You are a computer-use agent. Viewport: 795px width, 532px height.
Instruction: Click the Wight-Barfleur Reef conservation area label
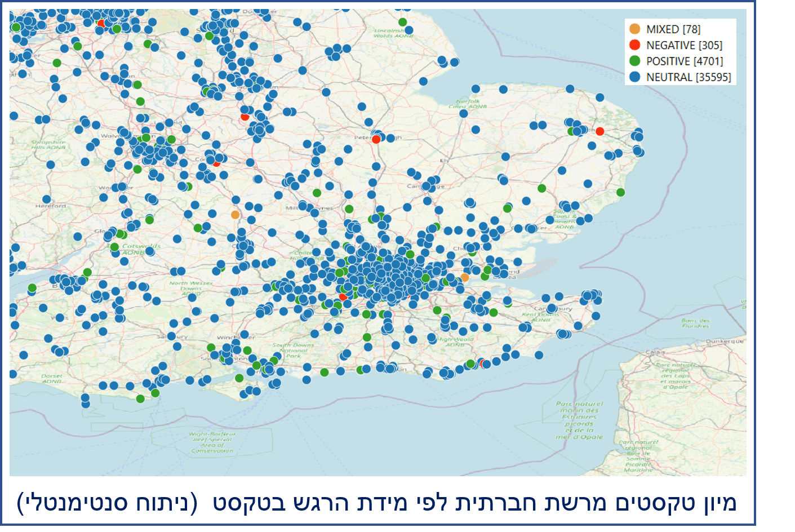(212, 442)
